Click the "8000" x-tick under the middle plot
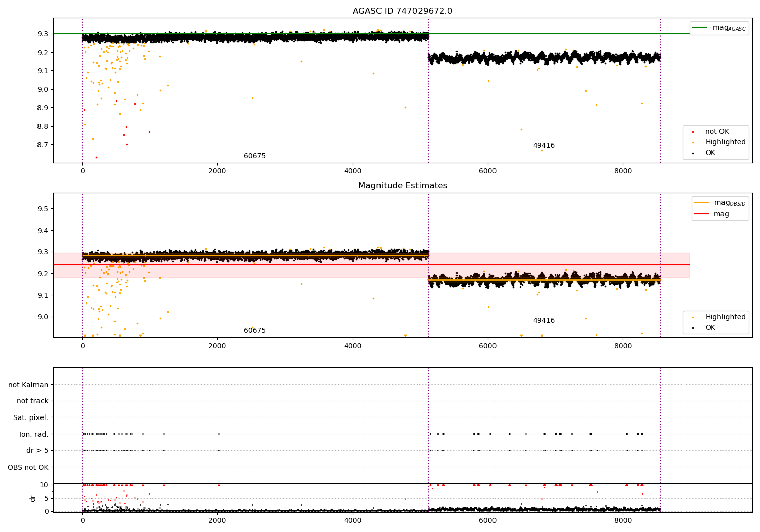The height and width of the screenshot is (532, 760). pos(623,346)
